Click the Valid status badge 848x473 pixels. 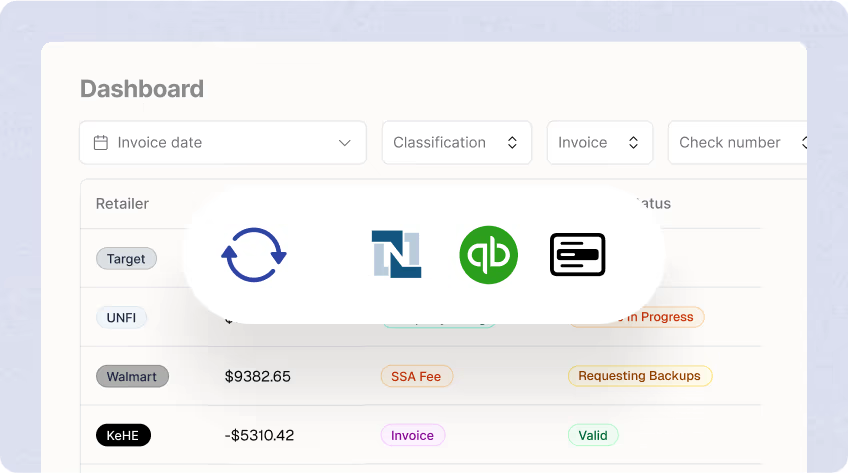(x=593, y=435)
